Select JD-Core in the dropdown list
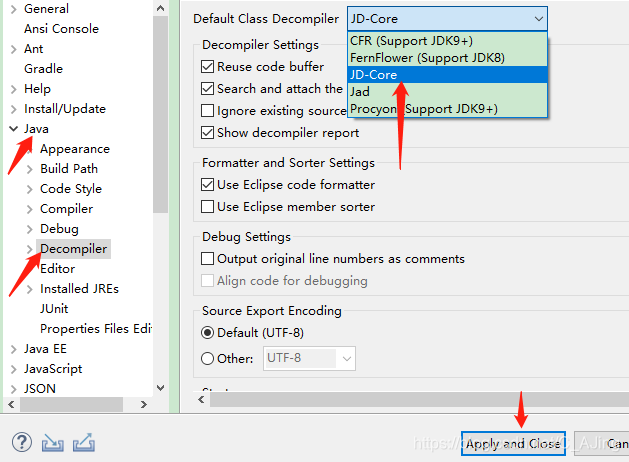The height and width of the screenshot is (462, 629). [x=447, y=75]
